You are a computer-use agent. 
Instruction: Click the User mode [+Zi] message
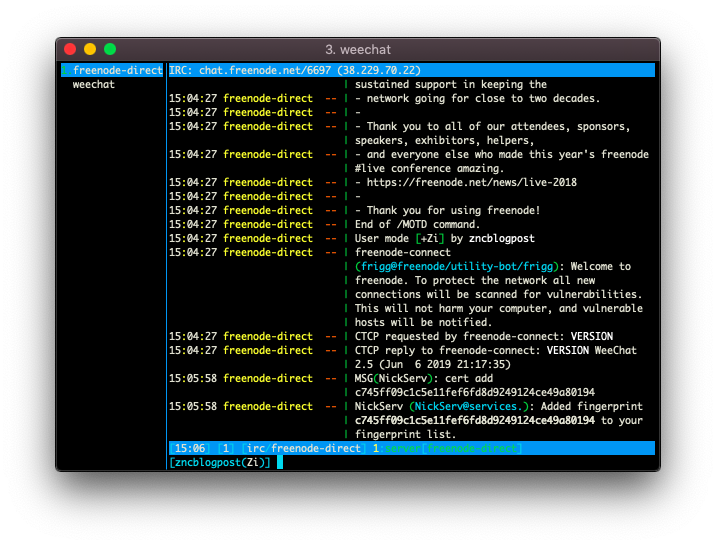[444, 238]
